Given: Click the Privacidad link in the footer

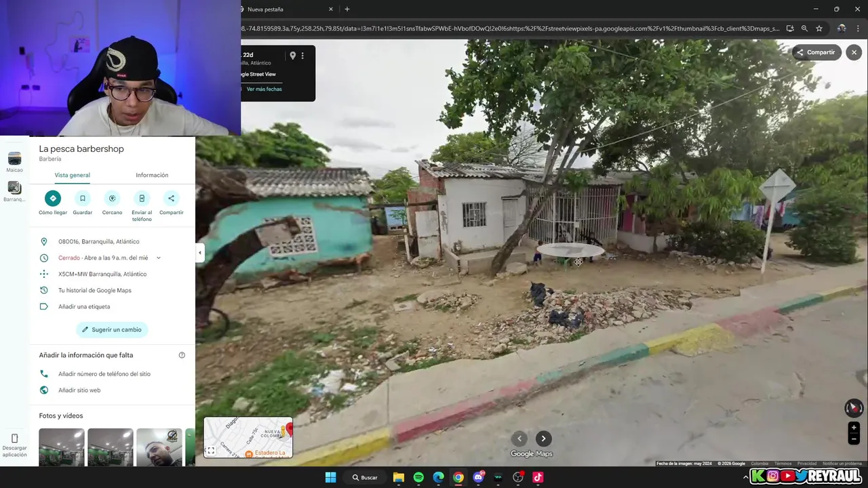Looking at the screenshot, I should [807, 464].
